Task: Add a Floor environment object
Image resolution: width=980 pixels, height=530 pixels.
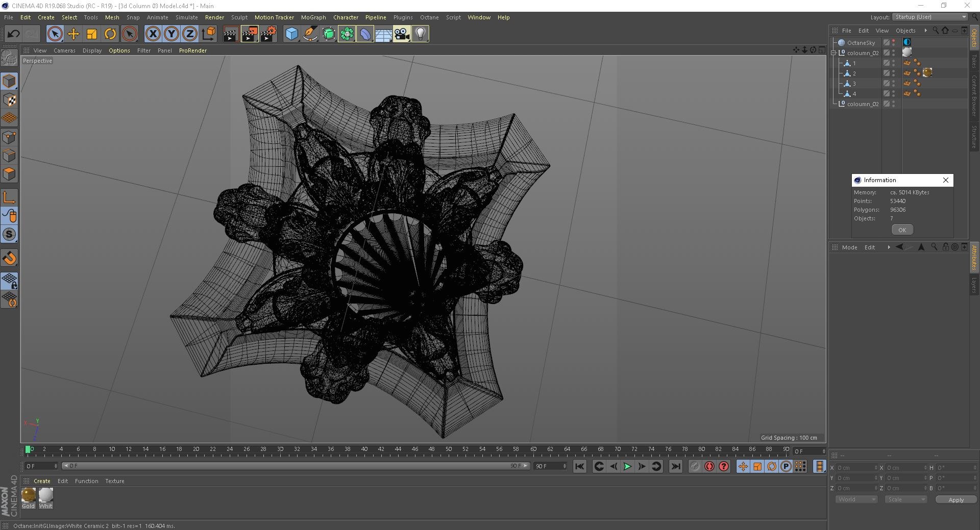Action: [383, 34]
